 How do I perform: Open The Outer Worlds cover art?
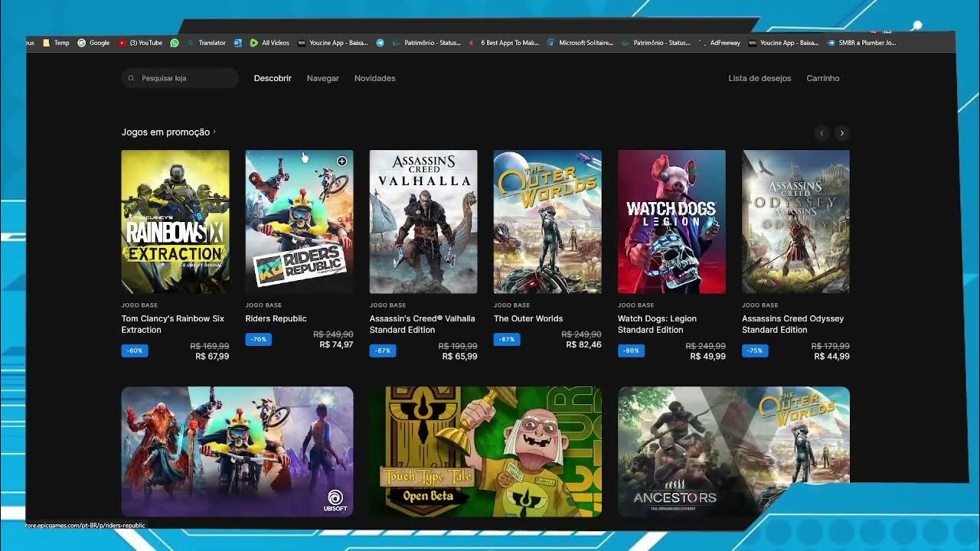(547, 222)
